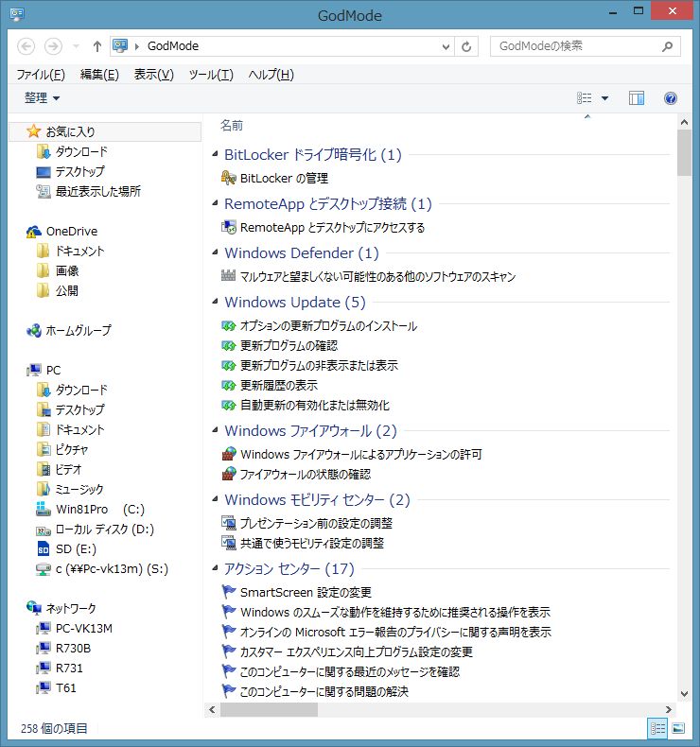Open the 整理 dropdown menu
The width and height of the screenshot is (700, 747).
[43, 98]
